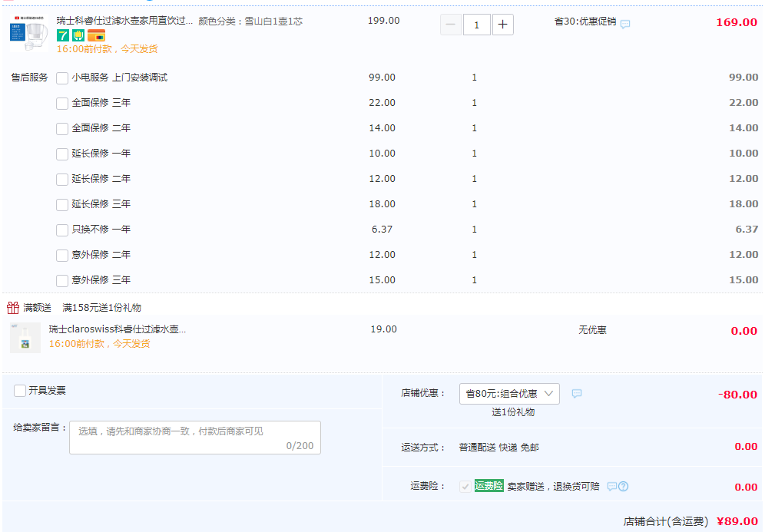This screenshot has height=532, width=765.
Task: Expand the 省80元:组合优惠 dropdown
Action: 509,394
